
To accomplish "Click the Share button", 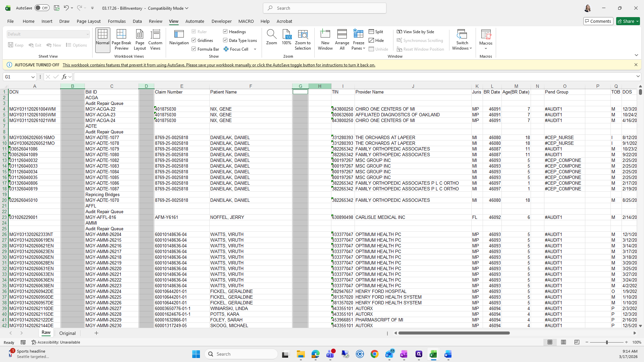I will click(626, 21).
